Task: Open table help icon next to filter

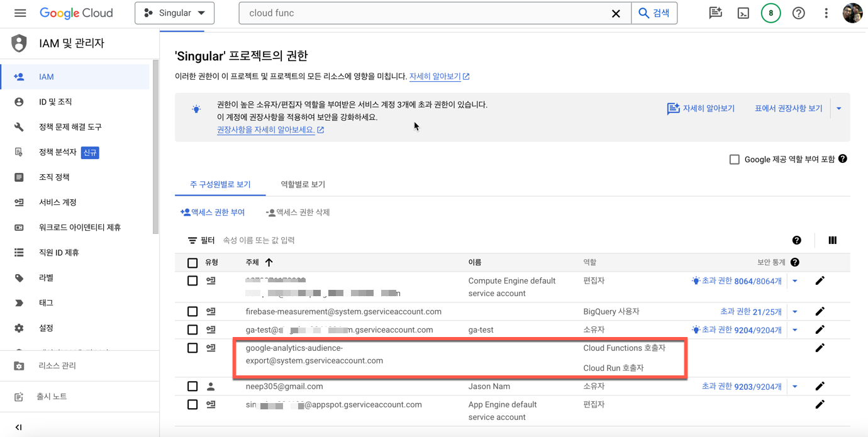Action: point(797,240)
